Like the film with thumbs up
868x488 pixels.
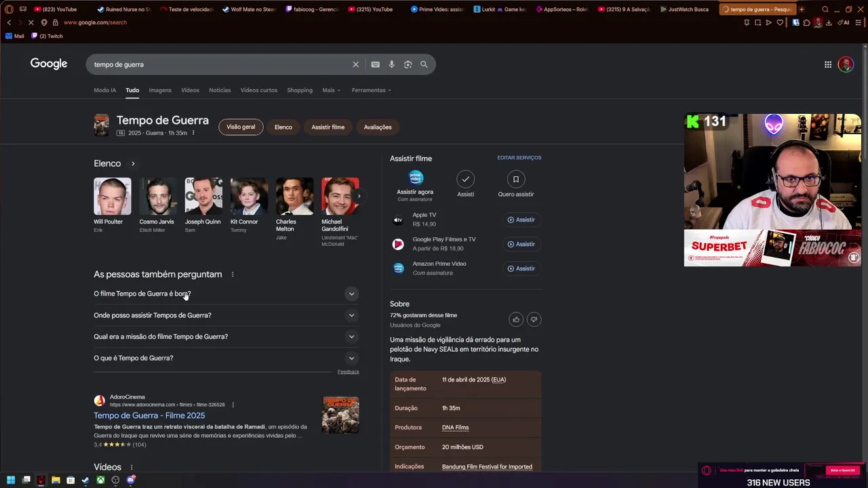516,319
